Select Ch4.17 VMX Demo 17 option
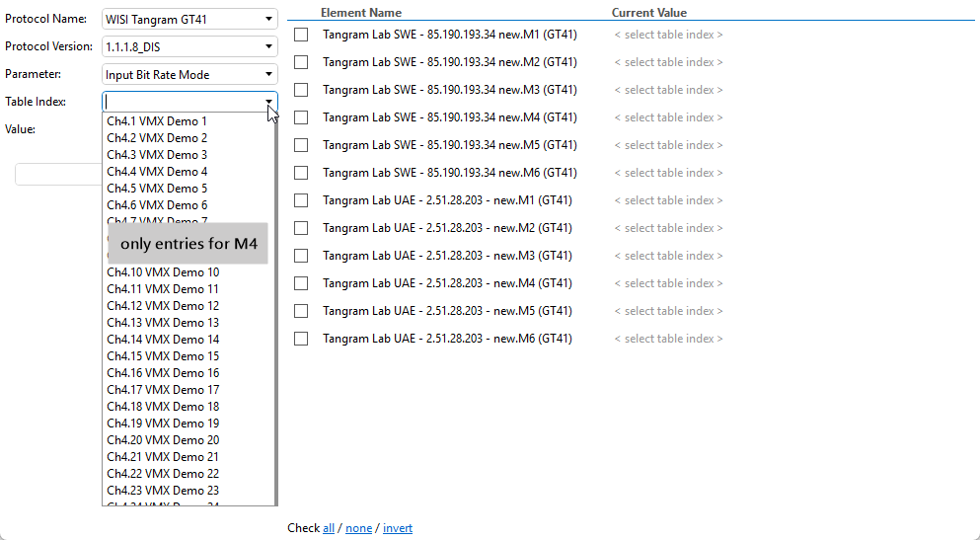 point(163,390)
